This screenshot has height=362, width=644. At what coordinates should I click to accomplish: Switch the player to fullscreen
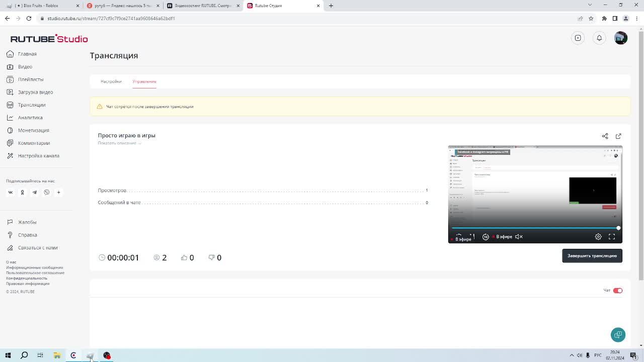point(612,236)
